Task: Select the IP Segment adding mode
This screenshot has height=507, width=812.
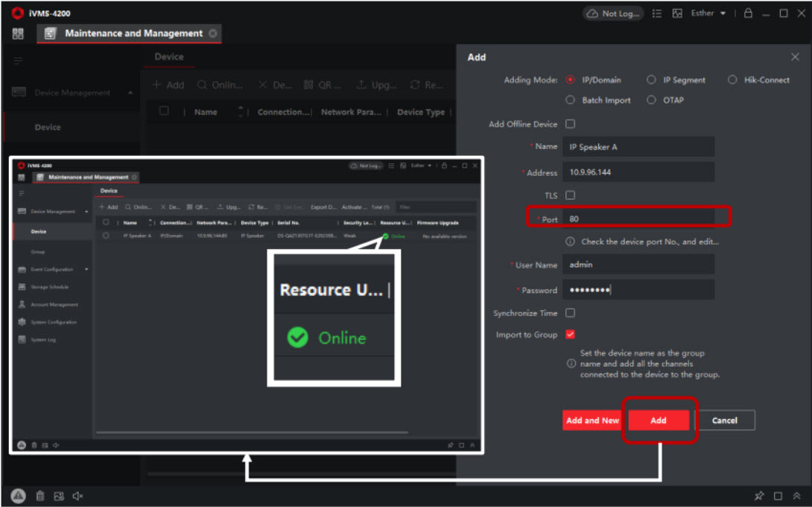Action: (652, 80)
